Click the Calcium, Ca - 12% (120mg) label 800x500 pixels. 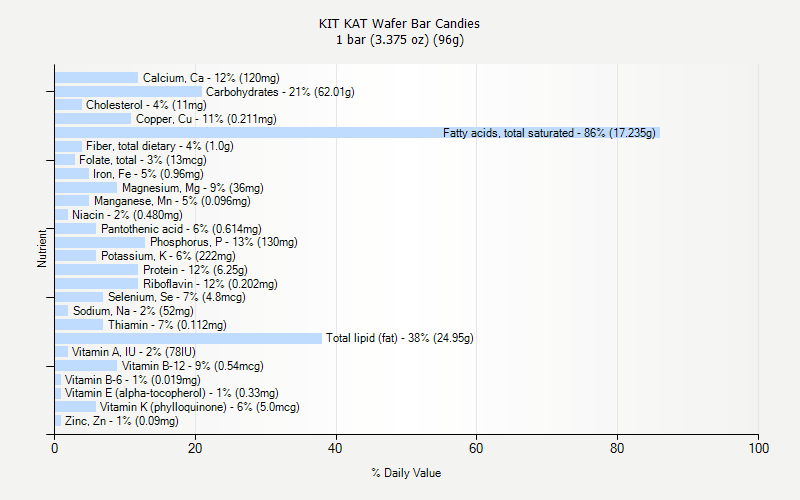point(211,78)
